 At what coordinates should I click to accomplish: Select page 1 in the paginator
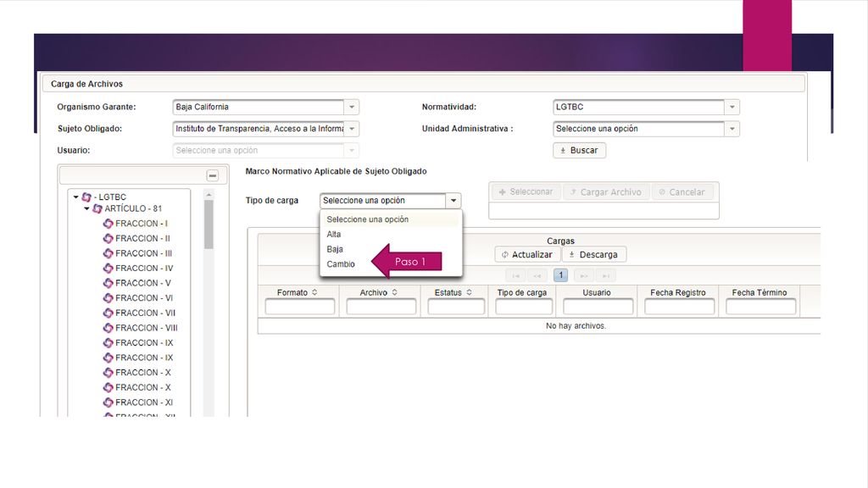click(x=560, y=275)
